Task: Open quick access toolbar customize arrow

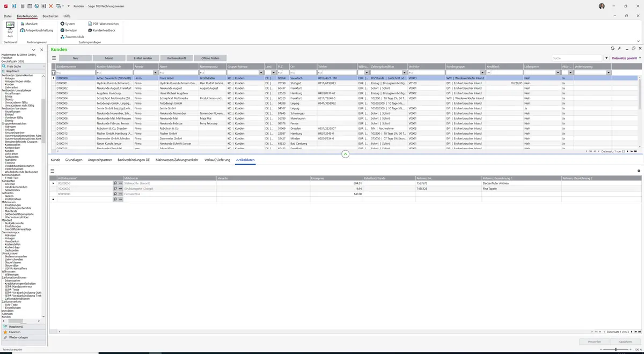Action: tap(68, 5)
